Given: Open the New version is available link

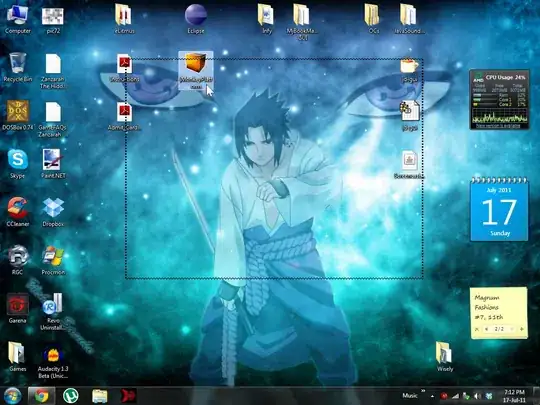Looking at the screenshot, I should click(498, 126).
